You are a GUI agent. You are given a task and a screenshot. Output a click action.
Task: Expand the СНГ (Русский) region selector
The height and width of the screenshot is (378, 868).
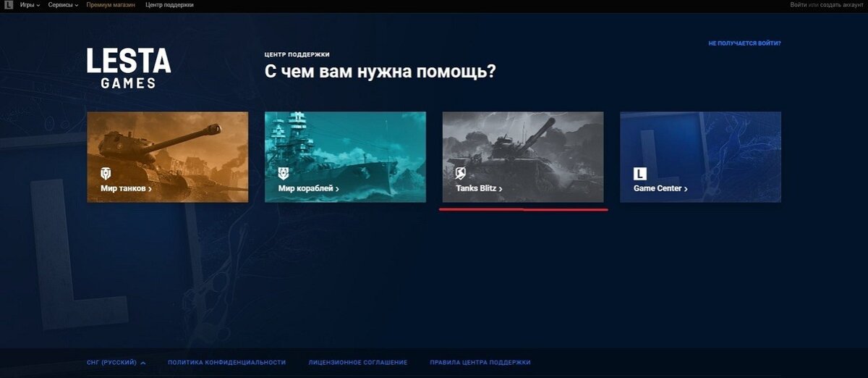116,362
